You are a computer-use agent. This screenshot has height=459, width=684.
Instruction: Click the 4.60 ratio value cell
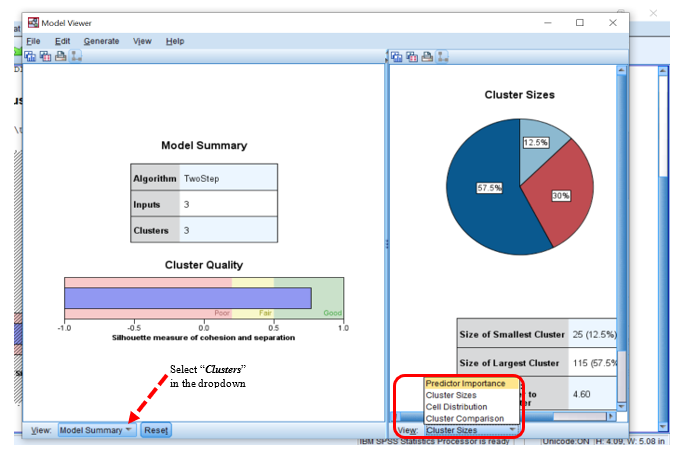coord(592,394)
